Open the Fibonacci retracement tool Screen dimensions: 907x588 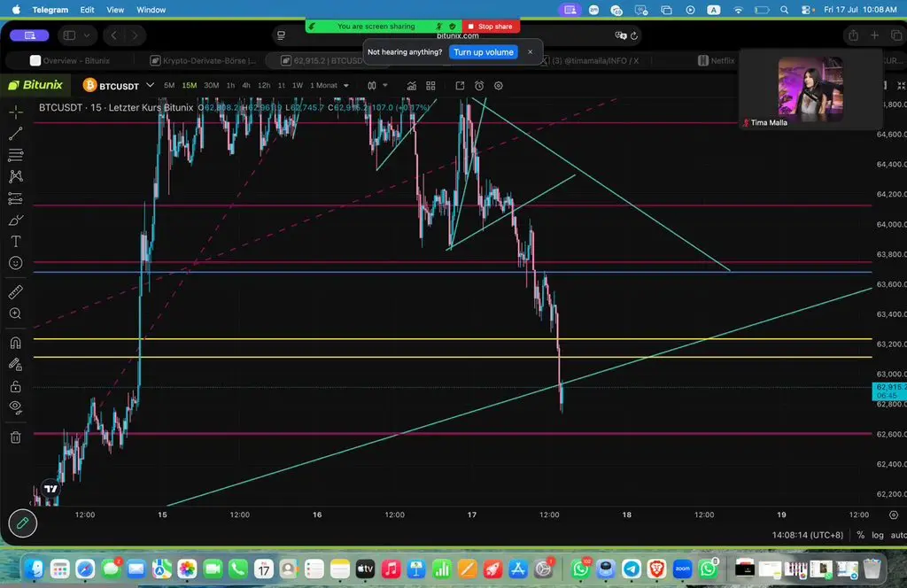[16, 155]
